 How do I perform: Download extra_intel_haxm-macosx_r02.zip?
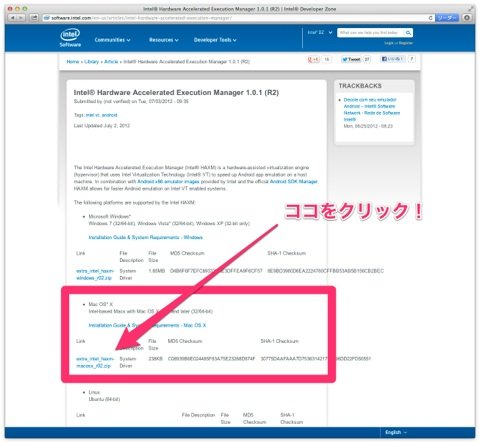[95, 362]
